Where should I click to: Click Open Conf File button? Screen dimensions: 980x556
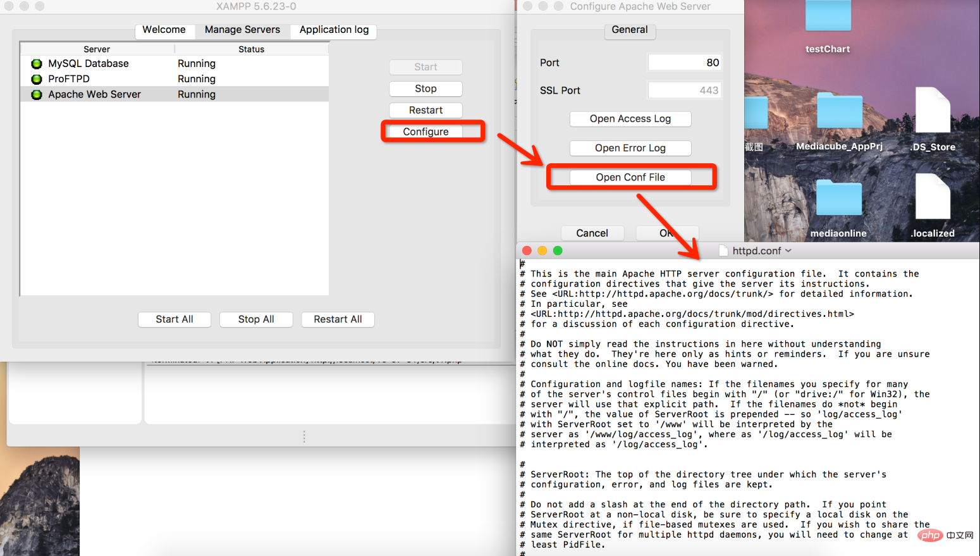tap(630, 178)
